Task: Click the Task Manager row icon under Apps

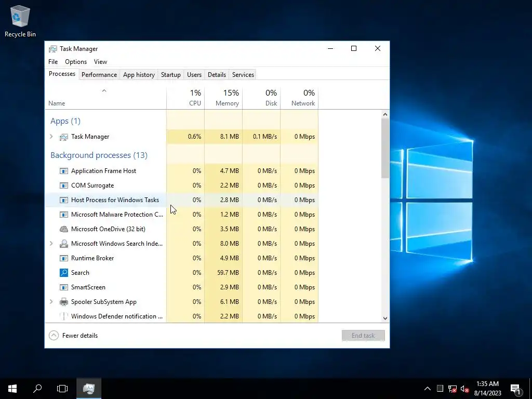Action: tap(64, 137)
